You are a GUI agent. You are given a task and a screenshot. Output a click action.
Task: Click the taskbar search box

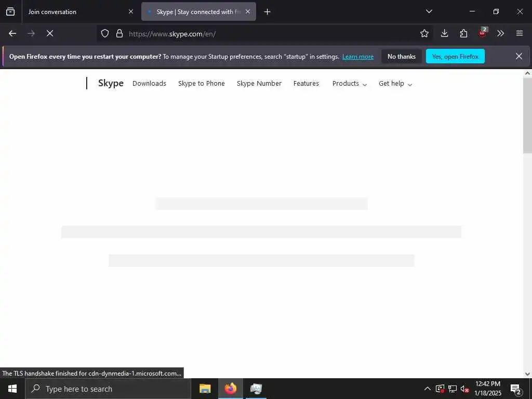tap(108, 389)
